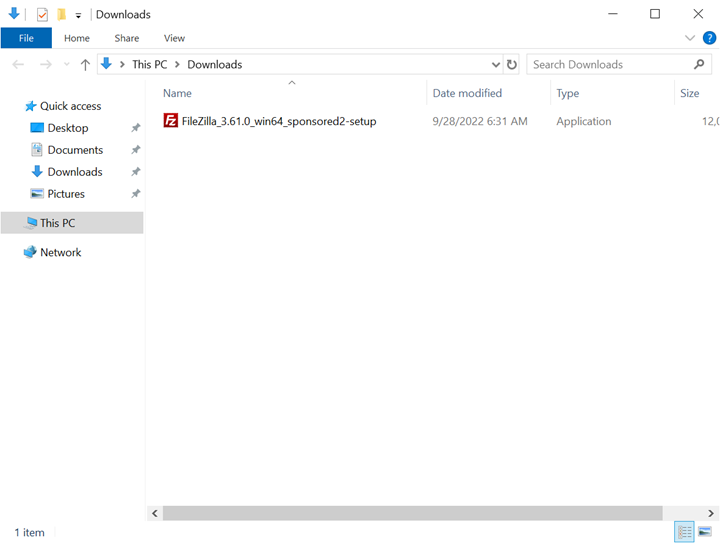This screenshot has height=543, width=720.
Task: Click the 9/28/2022 6:31 AM date cell
Action: [480, 121]
